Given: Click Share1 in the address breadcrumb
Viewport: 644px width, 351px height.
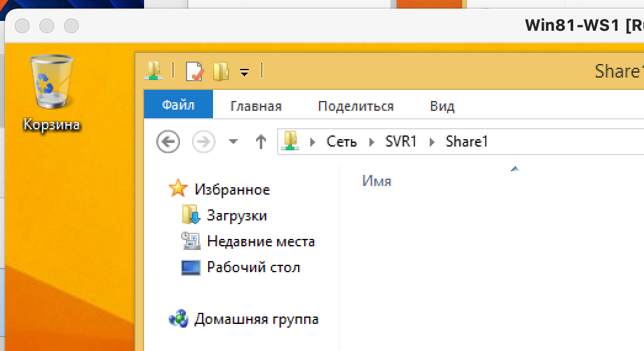Looking at the screenshot, I should [x=467, y=142].
